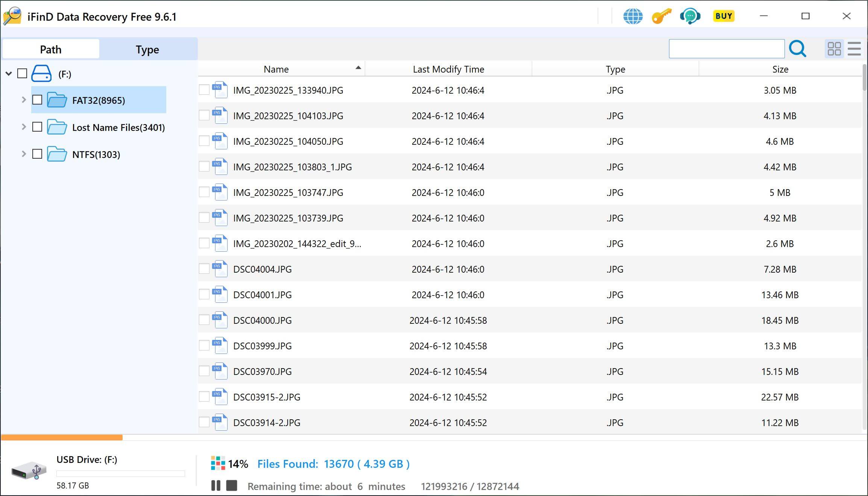Switch to thumbnail grid view
868x496 pixels.
point(834,49)
